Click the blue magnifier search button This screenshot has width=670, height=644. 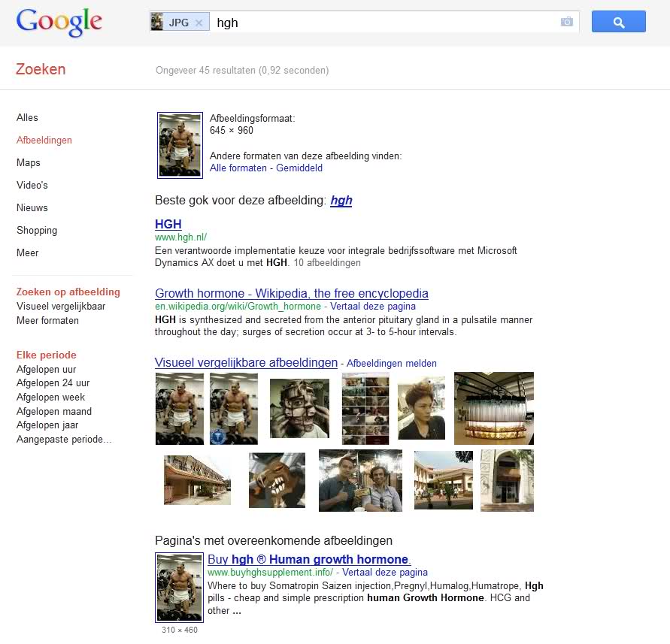(618, 22)
